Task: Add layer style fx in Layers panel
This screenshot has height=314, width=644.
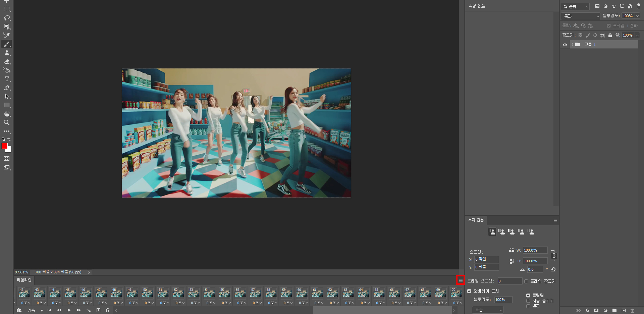Action: coord(587,311)
